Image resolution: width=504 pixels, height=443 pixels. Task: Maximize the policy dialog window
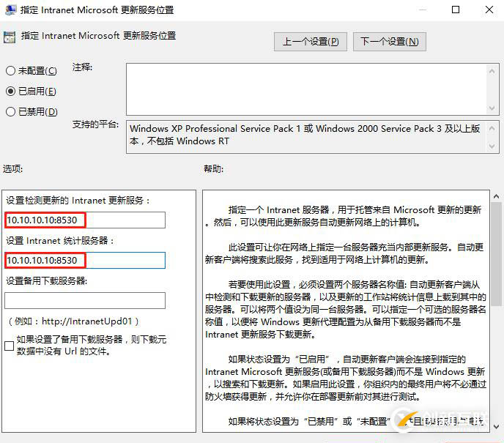point(456,10)
